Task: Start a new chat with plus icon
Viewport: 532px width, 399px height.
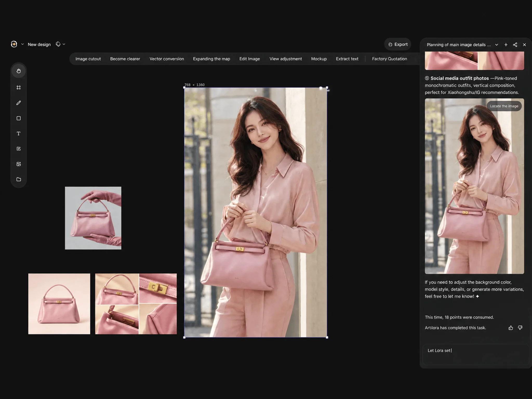Action: coord(506,45)
